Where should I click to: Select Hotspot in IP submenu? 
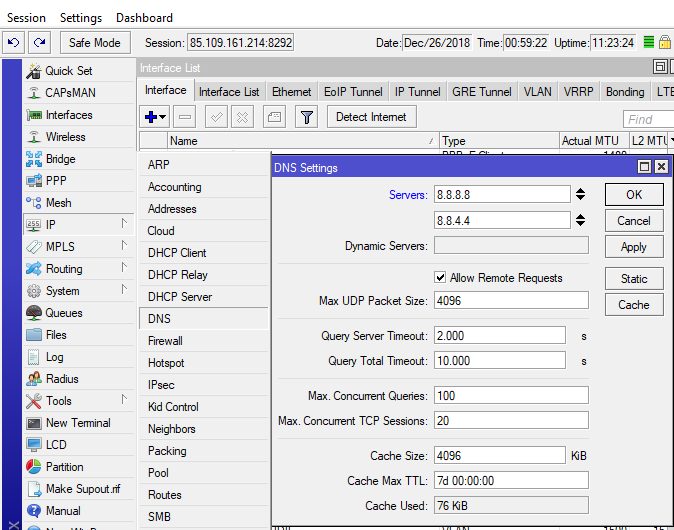pos(204,363)
